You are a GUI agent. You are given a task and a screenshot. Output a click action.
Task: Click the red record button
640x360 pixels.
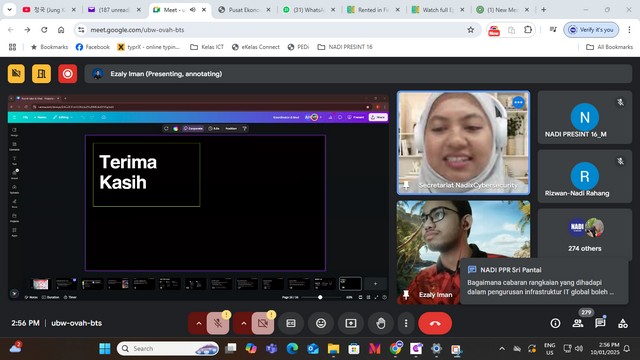click(x=67, y=74)
